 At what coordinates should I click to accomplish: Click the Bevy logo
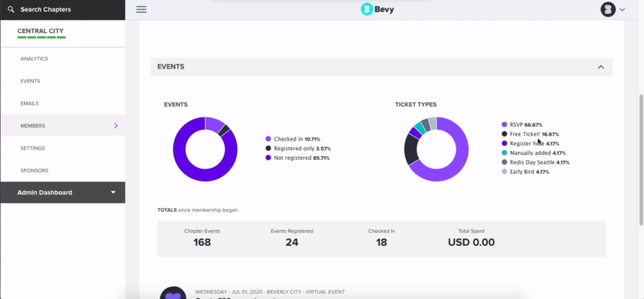[377, 9]
